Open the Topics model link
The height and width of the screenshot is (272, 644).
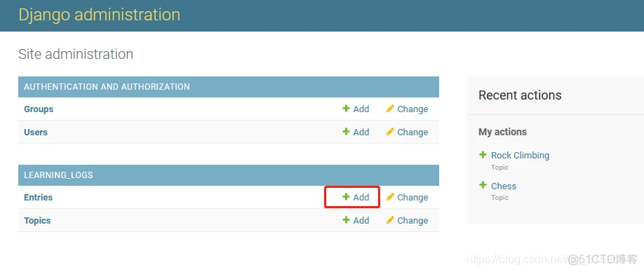tap(37, 220)
